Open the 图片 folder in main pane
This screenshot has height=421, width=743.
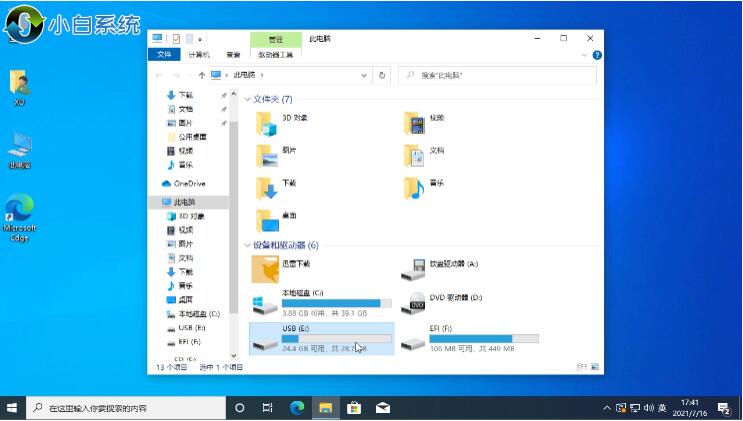click(277, 156)
